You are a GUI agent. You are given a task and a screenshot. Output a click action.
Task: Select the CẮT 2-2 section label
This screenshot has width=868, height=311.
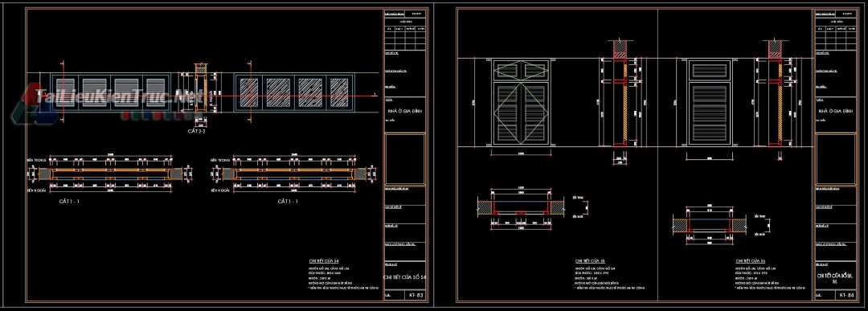tap(197, 132)
